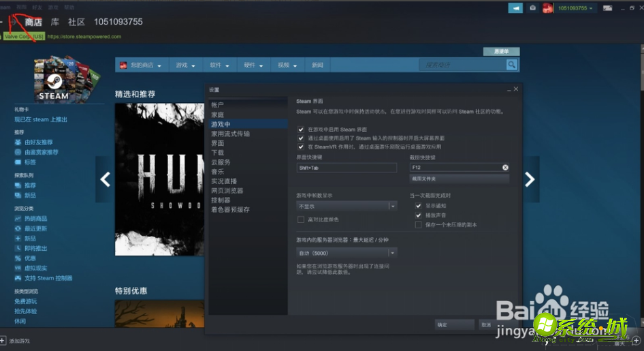Select 下载 in settings sidebar
This screenshot has width=644, height=351.
point(248,153)
